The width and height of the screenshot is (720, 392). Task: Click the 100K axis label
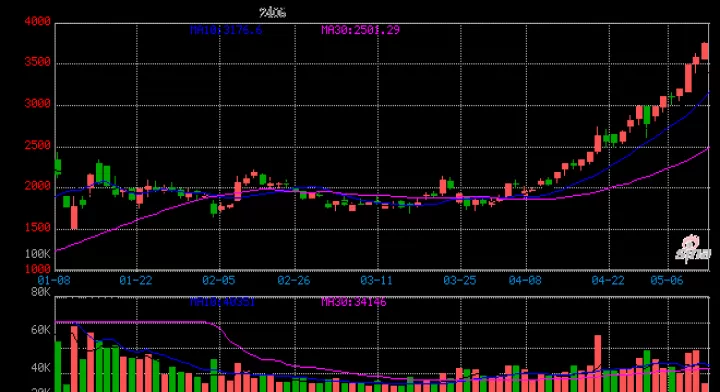coord(37,254)
